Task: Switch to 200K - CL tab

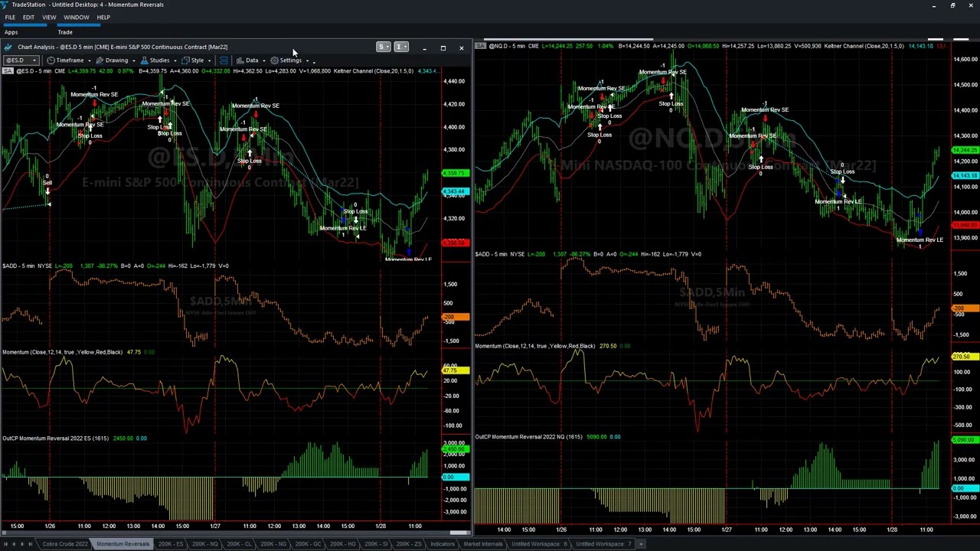Action: click(240, 544)
